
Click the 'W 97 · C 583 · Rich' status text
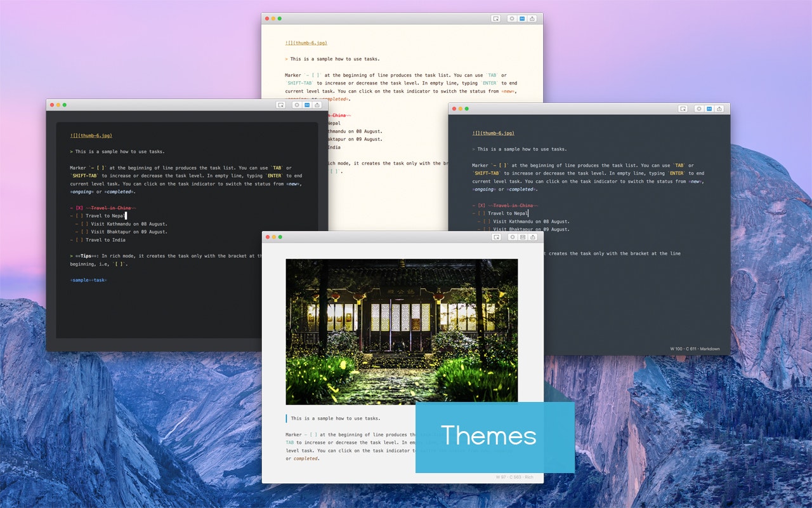[x=514, y=477]
